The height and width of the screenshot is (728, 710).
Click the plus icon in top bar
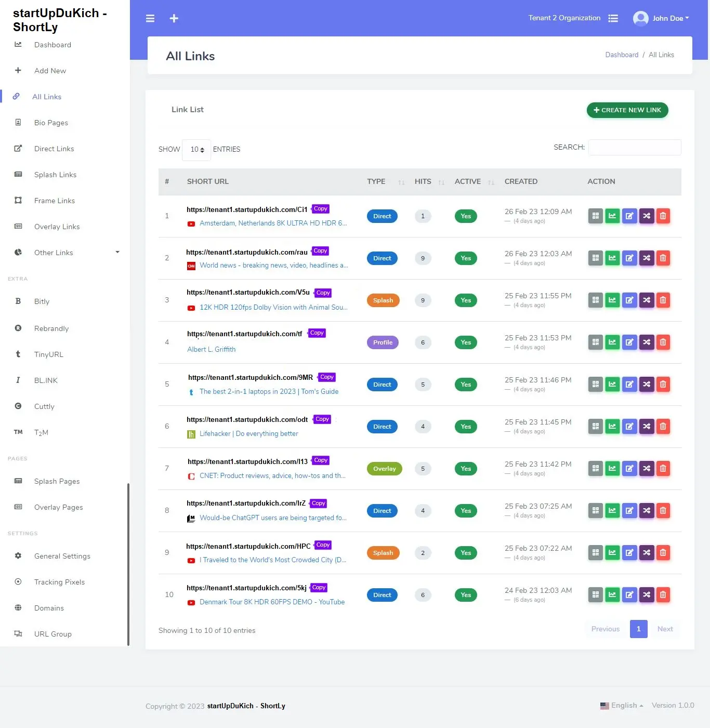click(174, 19)
